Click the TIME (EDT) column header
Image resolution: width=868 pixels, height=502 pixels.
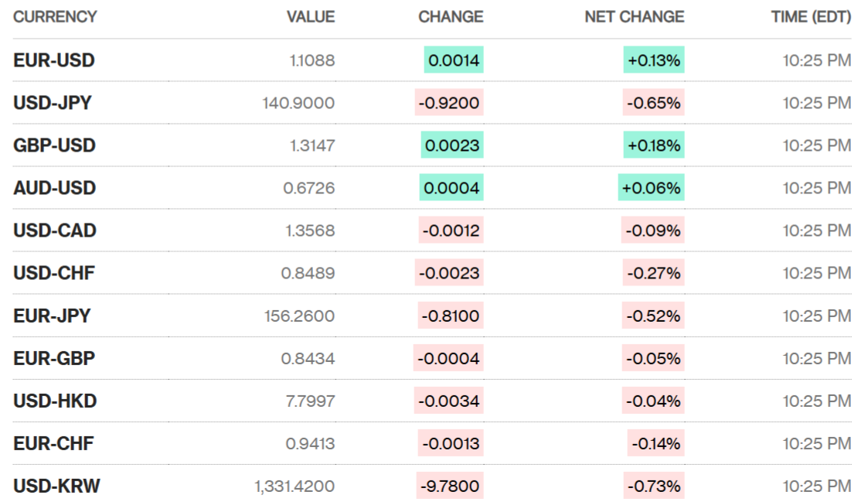click(811, 17)
